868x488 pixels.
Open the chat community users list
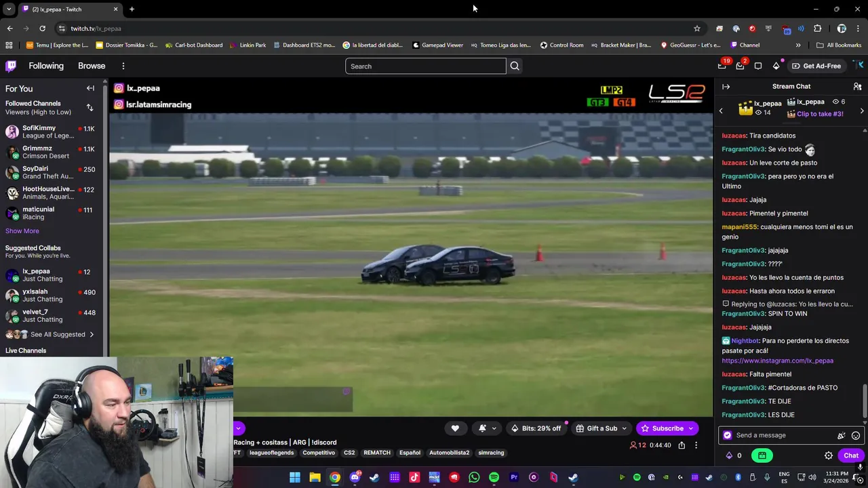857,87
